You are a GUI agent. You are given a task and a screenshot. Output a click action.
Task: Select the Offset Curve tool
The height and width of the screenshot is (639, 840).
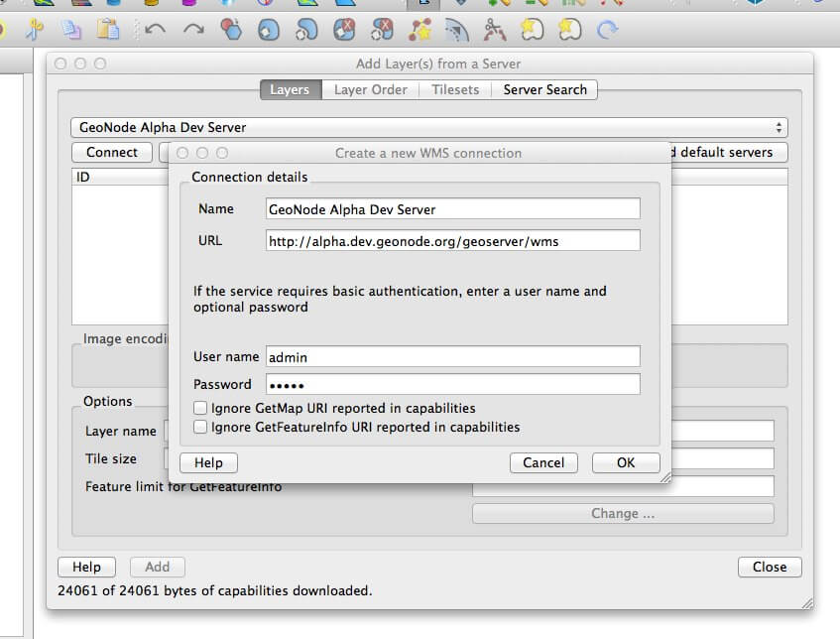tap(457, 30)
